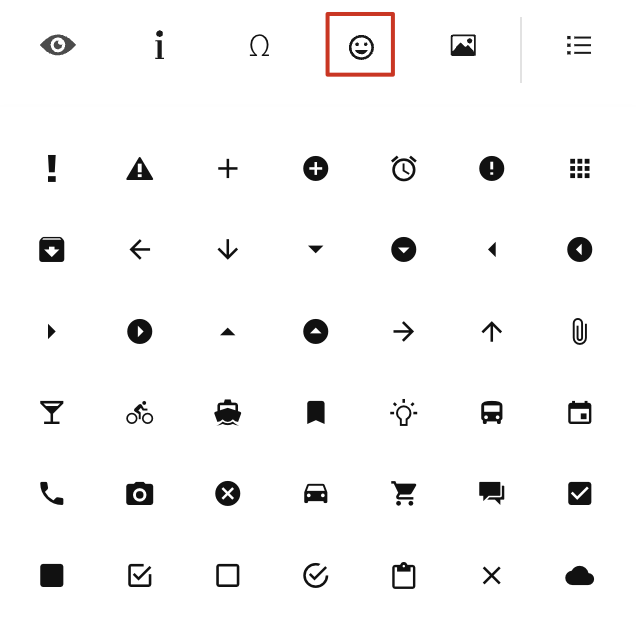Select the filled checked checkbox icon
The height and width of the screenshot is (618, 636).
pyautogui.click(x=580, y=494)
